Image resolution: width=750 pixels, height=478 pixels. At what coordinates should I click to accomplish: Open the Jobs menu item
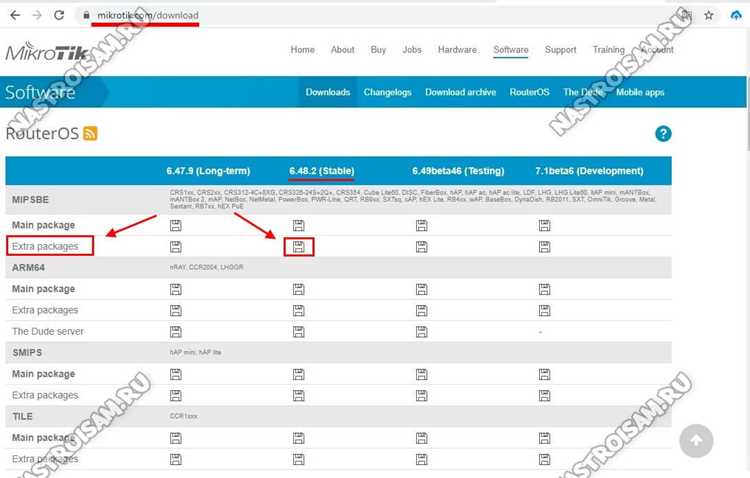412,50
